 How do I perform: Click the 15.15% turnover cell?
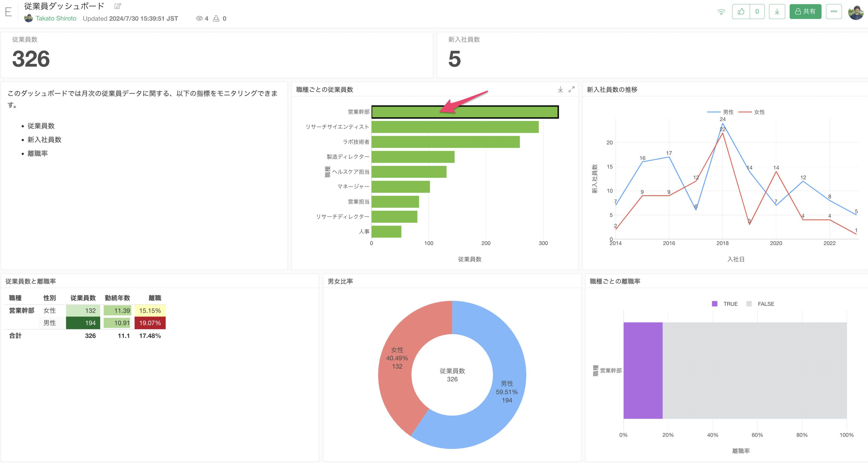[150, 310]
